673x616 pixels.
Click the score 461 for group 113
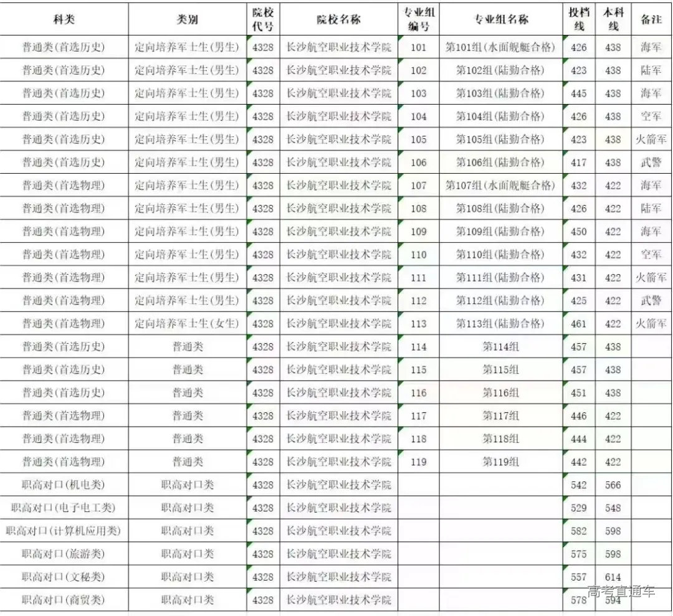[578, 323]
